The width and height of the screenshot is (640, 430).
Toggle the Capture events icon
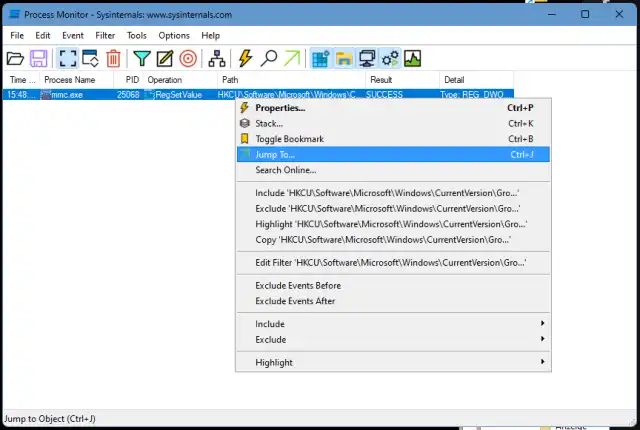click(66, 59)
